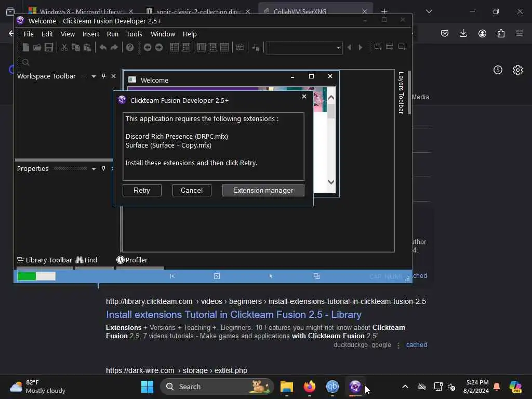Open the Workspace Toolbar options dropdown arrow

[94, 76]
